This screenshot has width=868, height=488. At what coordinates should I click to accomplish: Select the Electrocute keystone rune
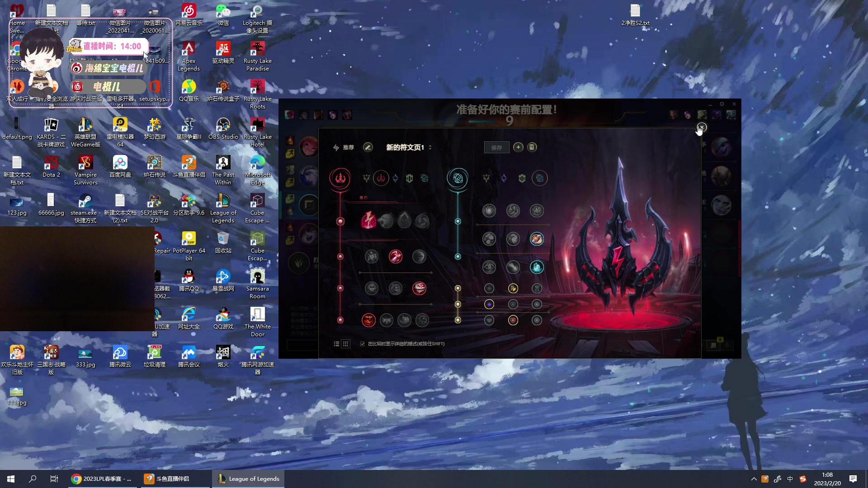click(368, 221)
